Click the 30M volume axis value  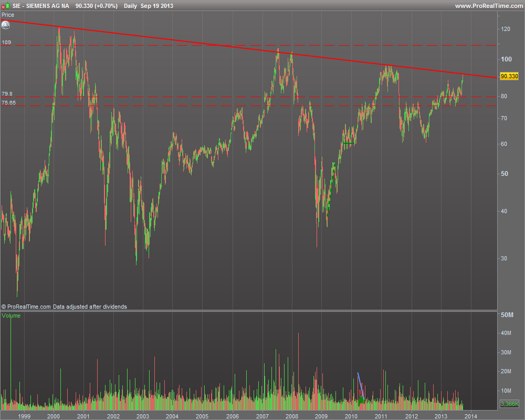[x=506, y=352]
